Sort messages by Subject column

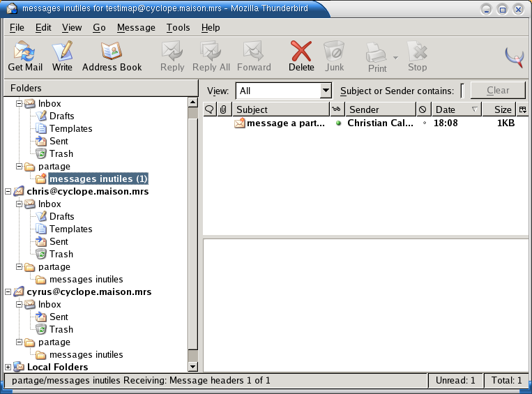[x=281, y=109]
